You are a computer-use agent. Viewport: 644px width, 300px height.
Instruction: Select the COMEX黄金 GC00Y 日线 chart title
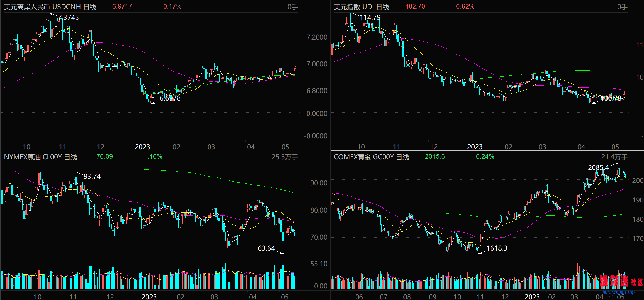pos(372,157)
